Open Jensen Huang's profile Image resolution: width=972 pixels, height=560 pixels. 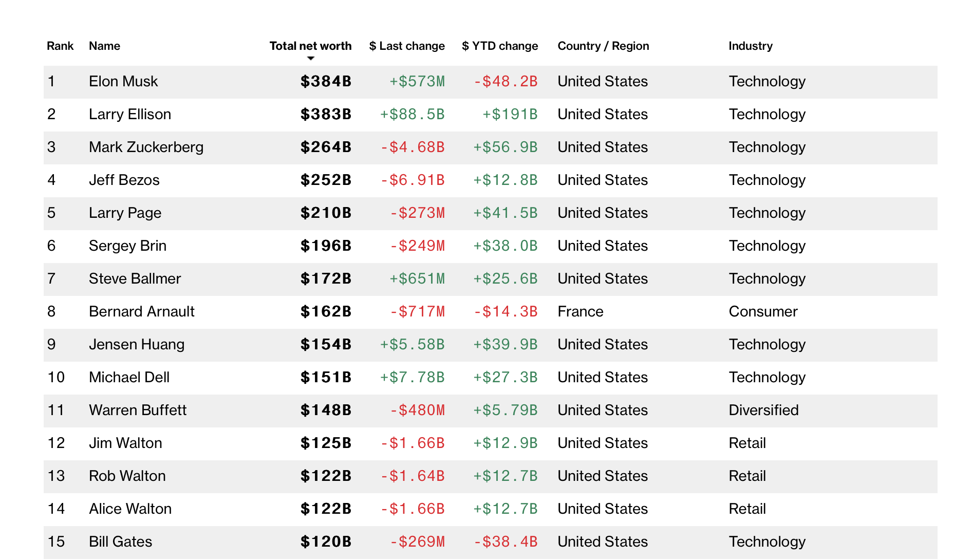point(137,344)
